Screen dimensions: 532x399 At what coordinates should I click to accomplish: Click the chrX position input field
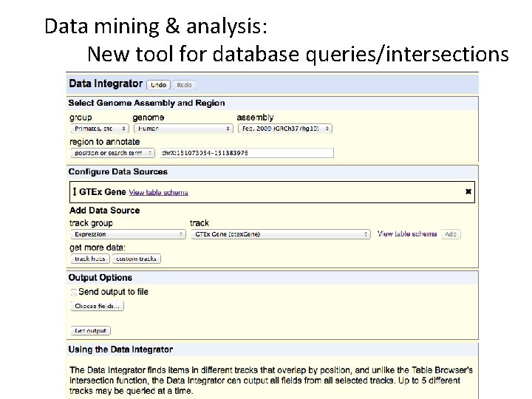point(247,153)
